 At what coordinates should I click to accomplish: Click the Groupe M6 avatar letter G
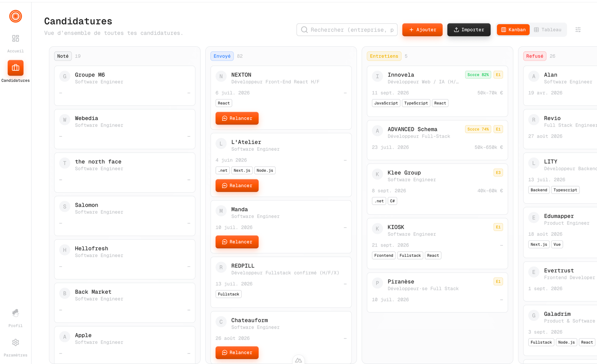click(x=65, y=77)
